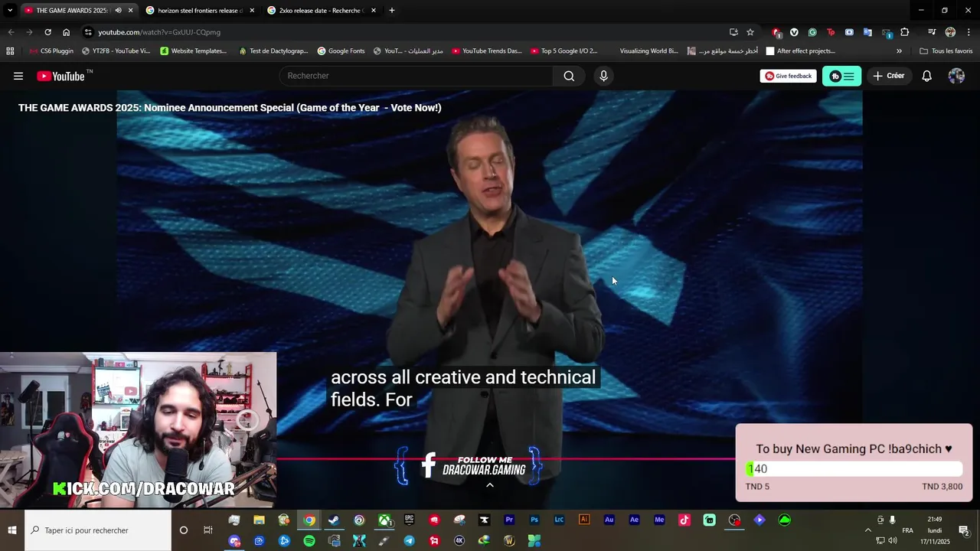
Task: Click the install app icon in address bar
Action: [x=733, y=32]
